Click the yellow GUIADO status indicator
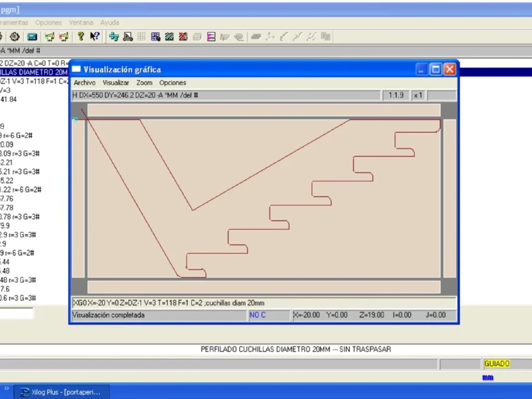Viewport: 532px width, 399px height. [497, 364]
